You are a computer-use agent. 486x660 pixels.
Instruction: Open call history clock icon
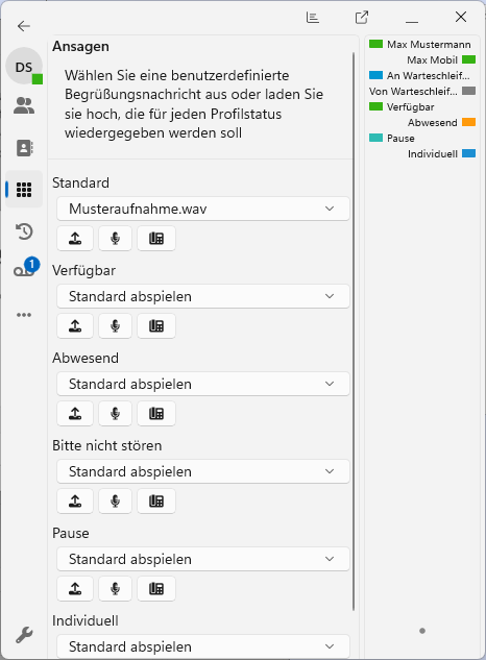tap(24, 232)
